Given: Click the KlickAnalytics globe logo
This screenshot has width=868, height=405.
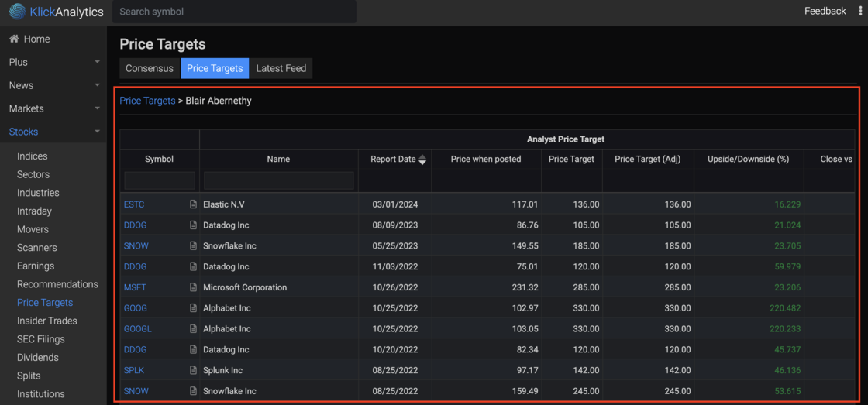Looking at the screenshot, I should [x=17, y=11].
